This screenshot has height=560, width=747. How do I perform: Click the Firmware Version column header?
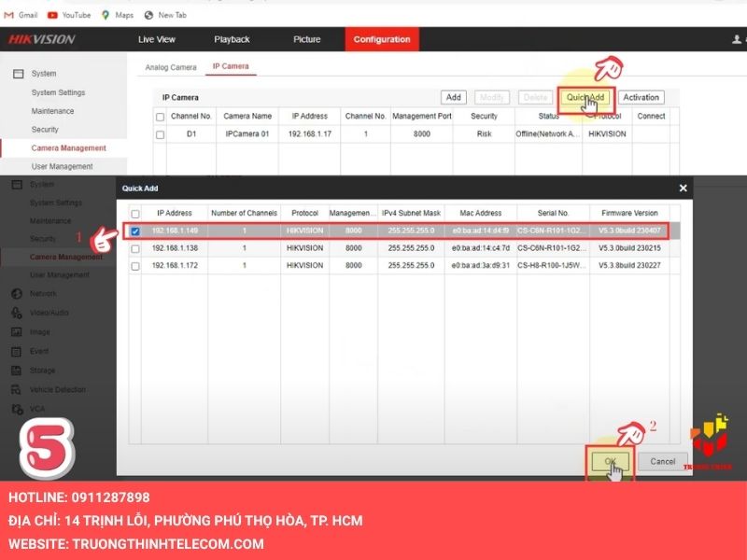629,213
